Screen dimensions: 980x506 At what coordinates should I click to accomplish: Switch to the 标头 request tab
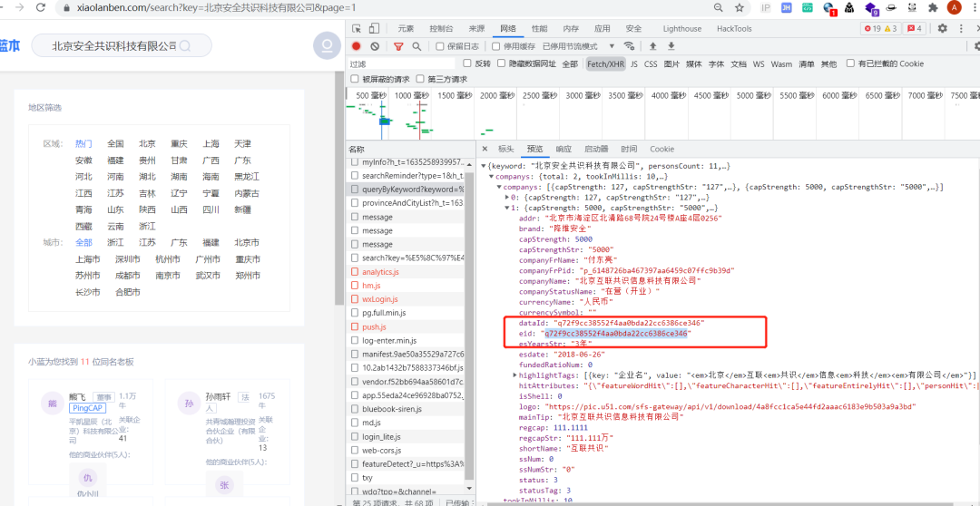click(x=506, y=150)
